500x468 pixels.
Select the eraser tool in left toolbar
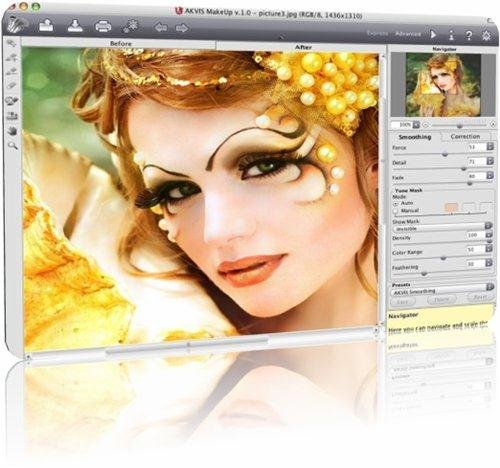[12, 85]
